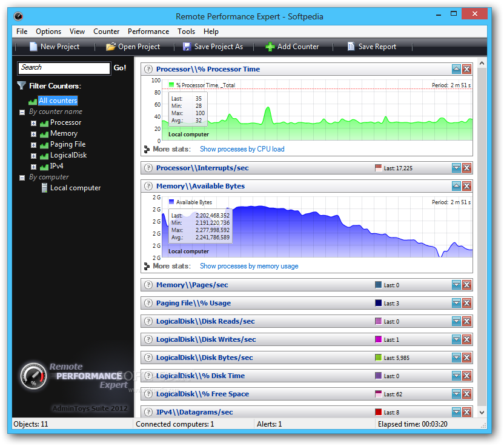Expand the Memory tree node
The height and width of the screenshot is (446, 504).
pyautogui.click(x=33, y=134)
